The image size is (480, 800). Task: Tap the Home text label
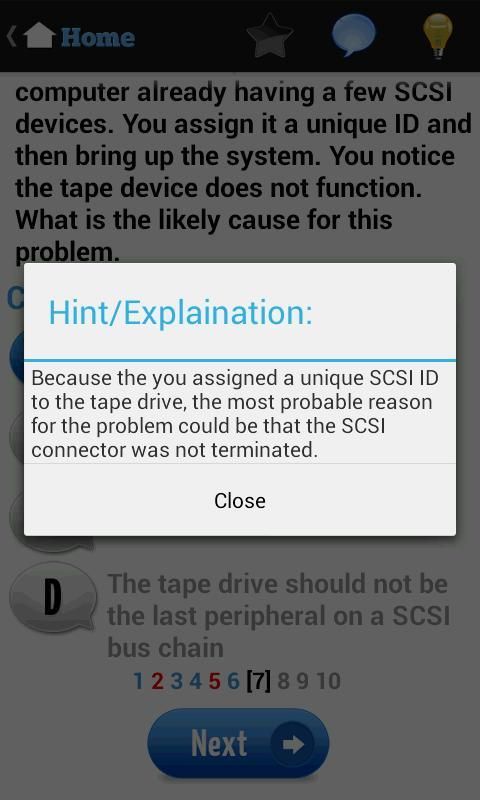97,38
